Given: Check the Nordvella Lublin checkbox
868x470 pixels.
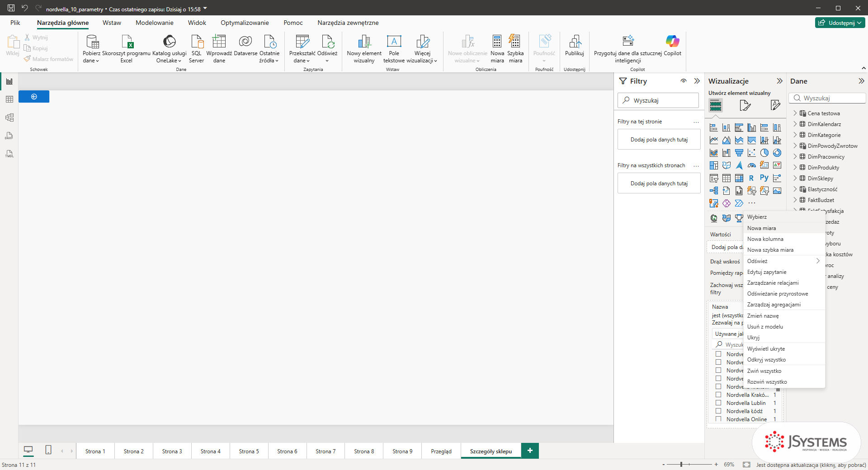Looking at the screenshot, I should (718, 403).
